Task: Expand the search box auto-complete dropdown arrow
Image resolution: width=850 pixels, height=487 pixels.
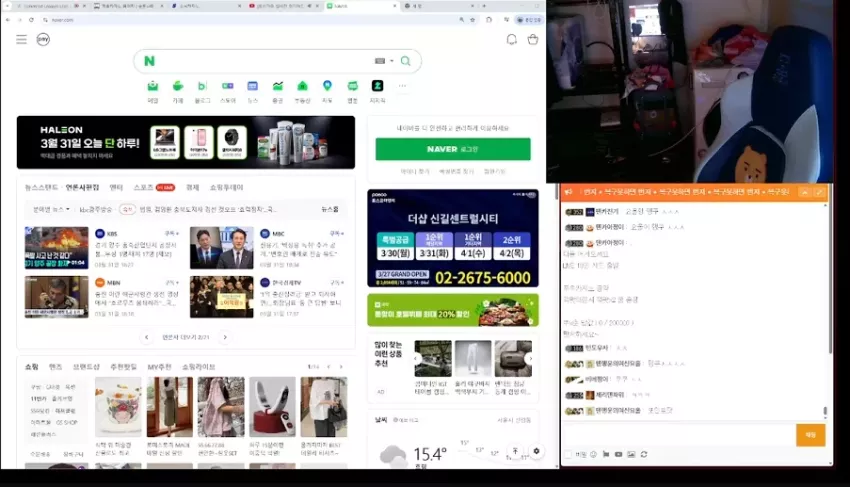Action: click(392, 61)
